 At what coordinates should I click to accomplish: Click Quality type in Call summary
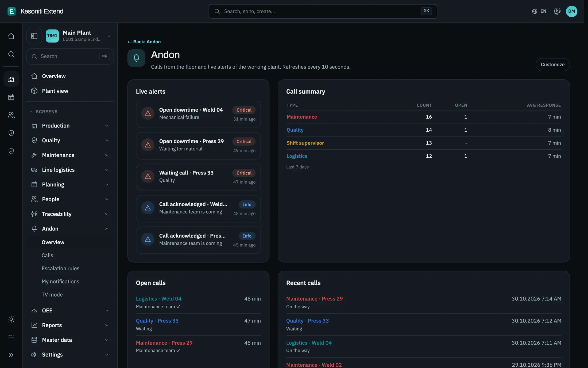pos(295,130)
